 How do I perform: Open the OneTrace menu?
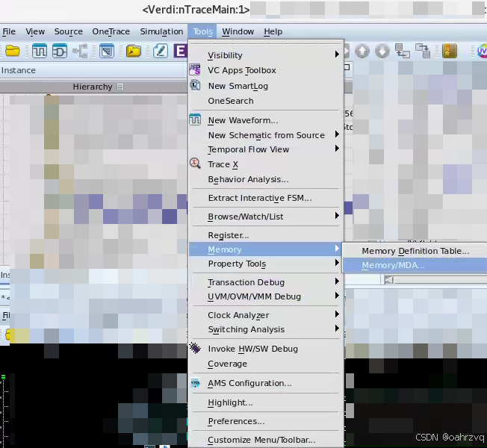coord(111,31)
